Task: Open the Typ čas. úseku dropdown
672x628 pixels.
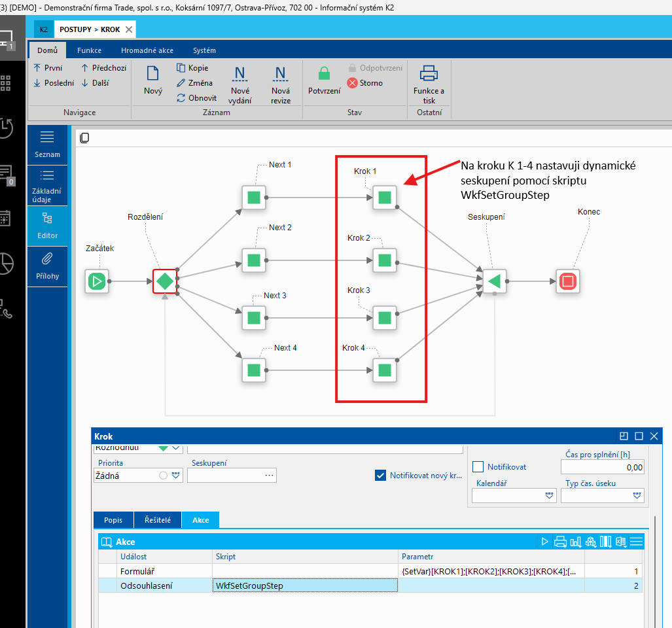Action: (637, 496)
